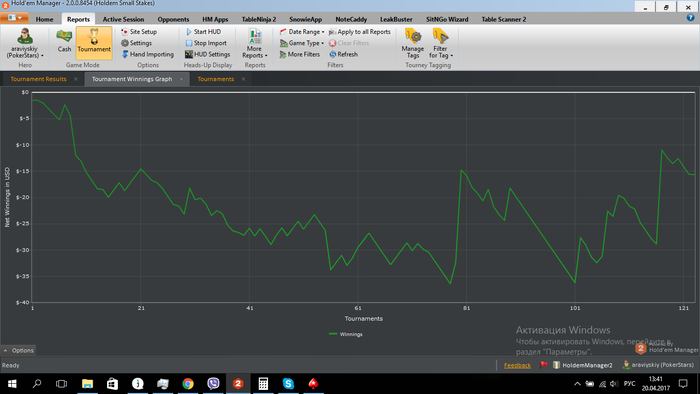The width and height of the screenshot is (700, 394).
Task: Click araviyskiy (PokerStars) in status bar
Action: pos(658,365)
